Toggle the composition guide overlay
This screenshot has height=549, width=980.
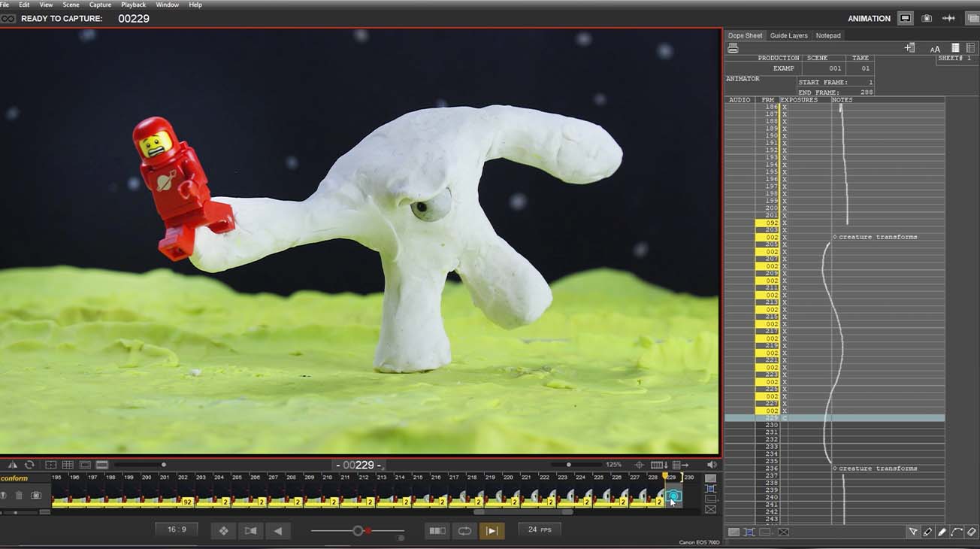50,465
